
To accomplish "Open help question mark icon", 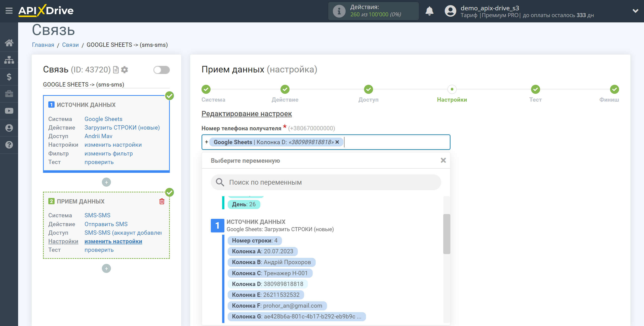I will tap(9, 145).
